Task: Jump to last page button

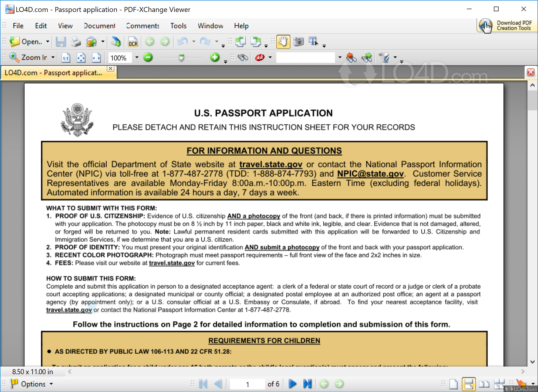Action: coord(307,384)
